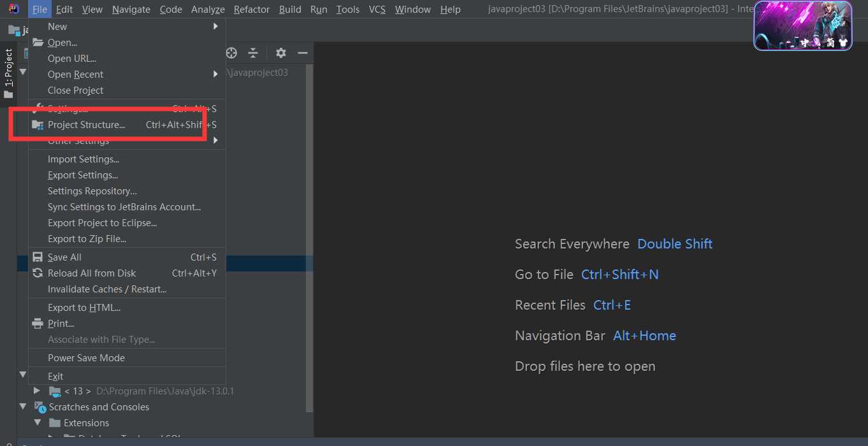Open the View menu
The width and height of the screenshot is (868, 446).
[92, 10]
